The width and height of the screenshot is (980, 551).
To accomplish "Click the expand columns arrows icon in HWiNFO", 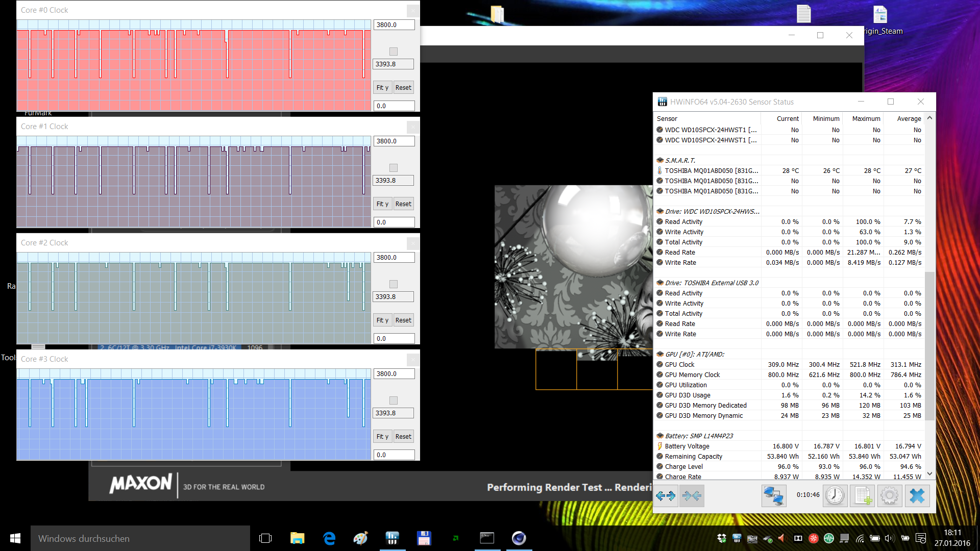I will click(666, 496).
